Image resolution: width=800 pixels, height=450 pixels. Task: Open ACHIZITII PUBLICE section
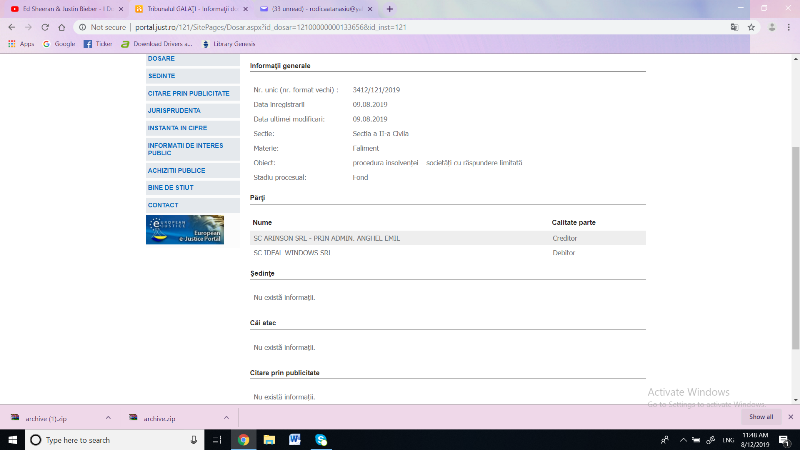[x=192, y=170]
